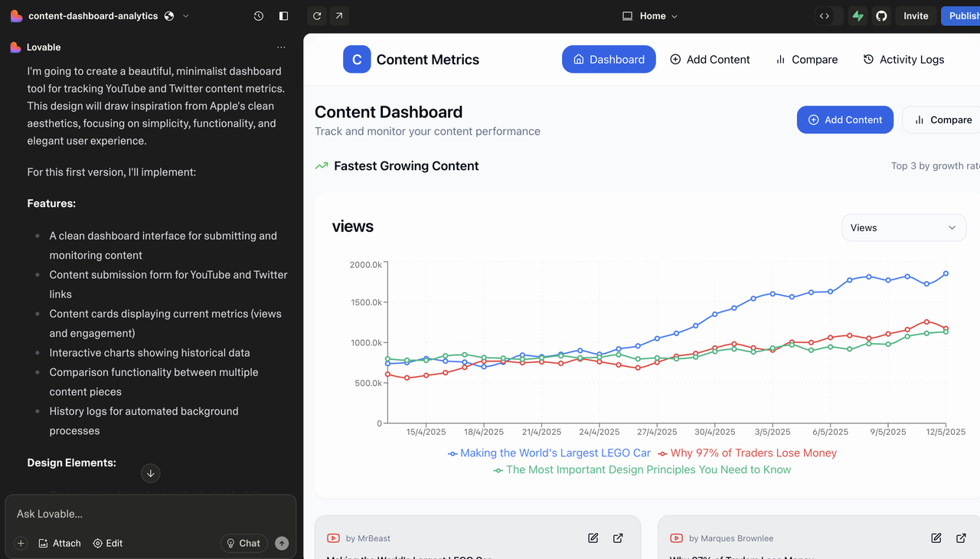
Task: Toggle the chat sidebar panel icon
Action: click(x=283, y=16)
